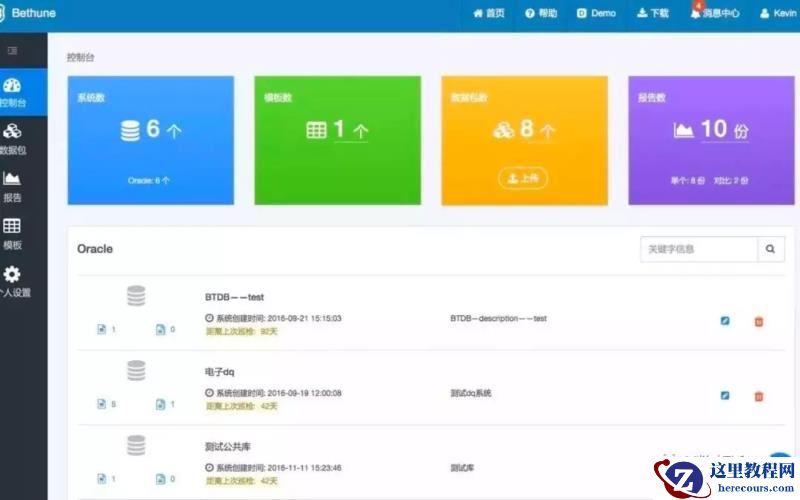Open the BTDB——test system name
The width and height of the screenshot is (800, 500).
click(x=234, y=297)
